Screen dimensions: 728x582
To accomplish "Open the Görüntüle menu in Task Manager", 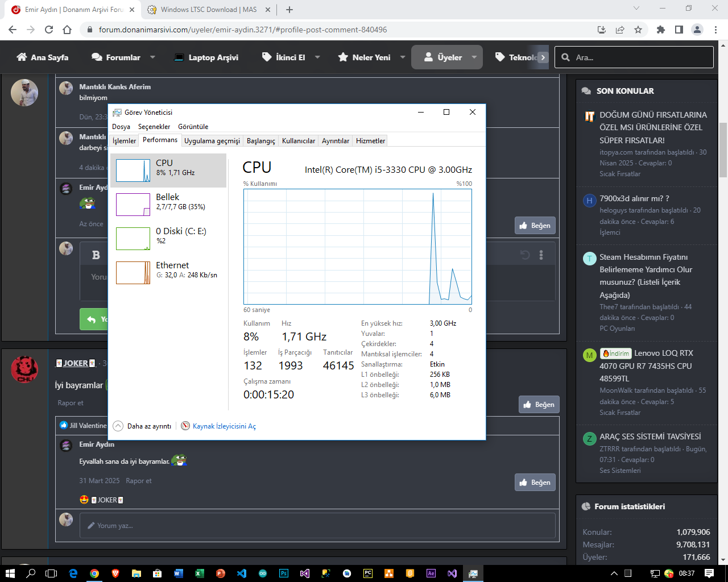I will click(193, 127).
